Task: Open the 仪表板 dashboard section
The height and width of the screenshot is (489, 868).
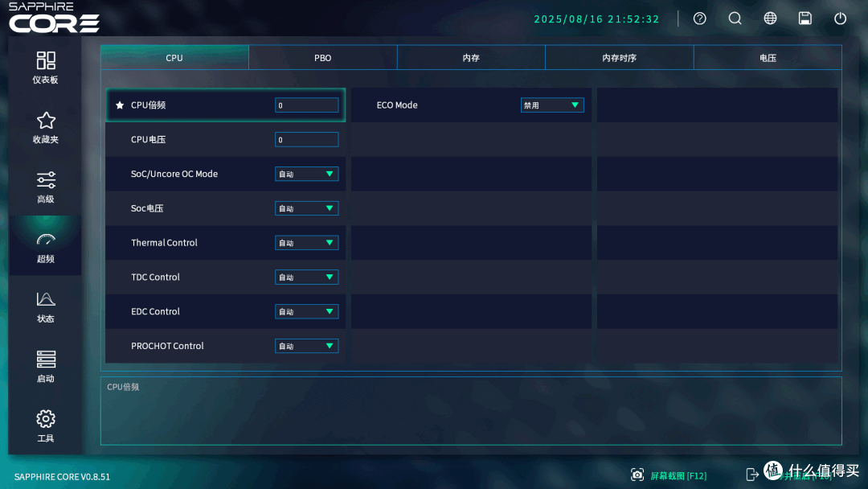Action: [45, 68]
